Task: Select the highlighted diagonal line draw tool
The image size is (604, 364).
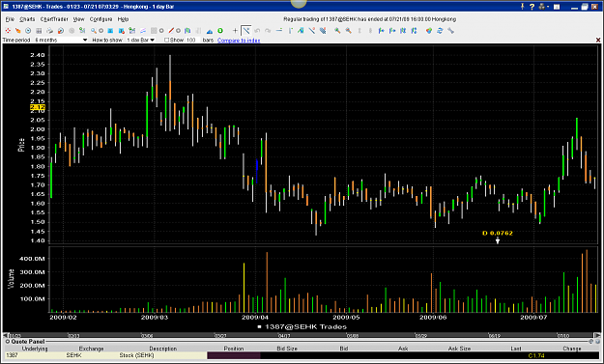Action: coord(245,30)
